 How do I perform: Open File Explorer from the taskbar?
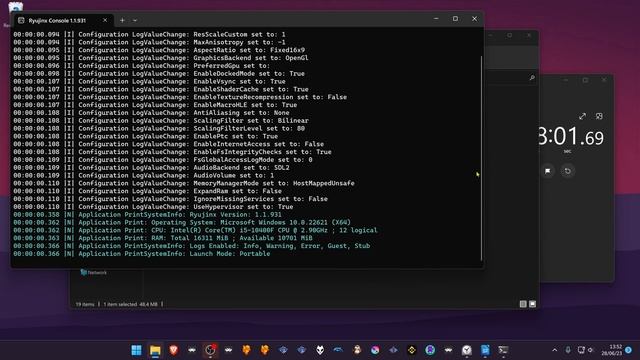coord(155,350)
